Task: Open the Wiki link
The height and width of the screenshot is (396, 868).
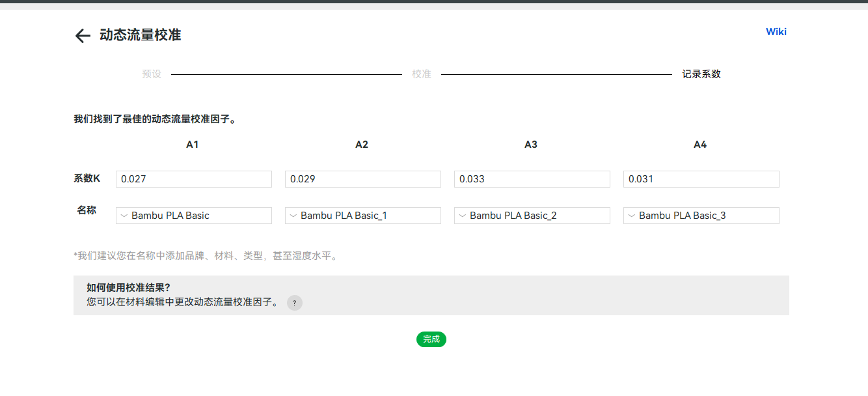Action: click(776, 32)
